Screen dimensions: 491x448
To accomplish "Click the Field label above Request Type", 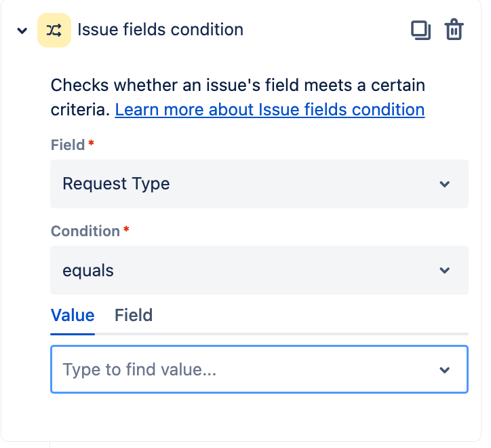I will [x=68, y=145].
